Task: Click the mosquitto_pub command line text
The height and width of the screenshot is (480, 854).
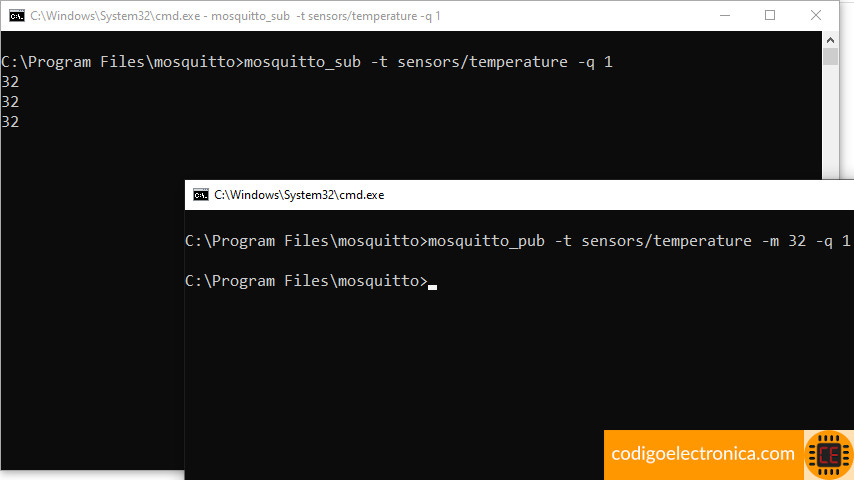Action: [x=517, y=241]
